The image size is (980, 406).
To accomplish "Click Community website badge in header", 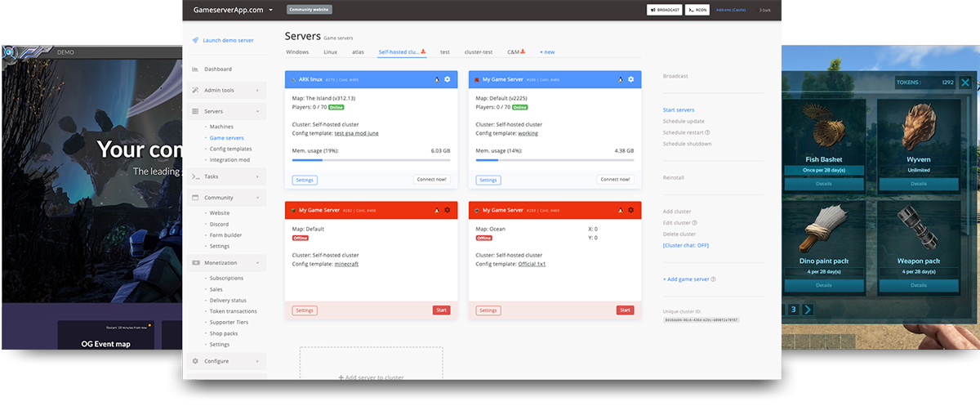I will pyautogui.click(x=310, y=10).
